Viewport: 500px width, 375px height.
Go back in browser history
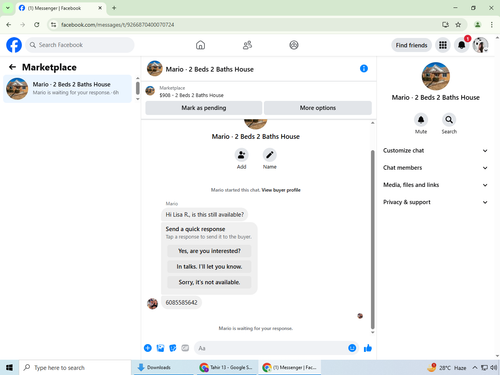(9, 25)
